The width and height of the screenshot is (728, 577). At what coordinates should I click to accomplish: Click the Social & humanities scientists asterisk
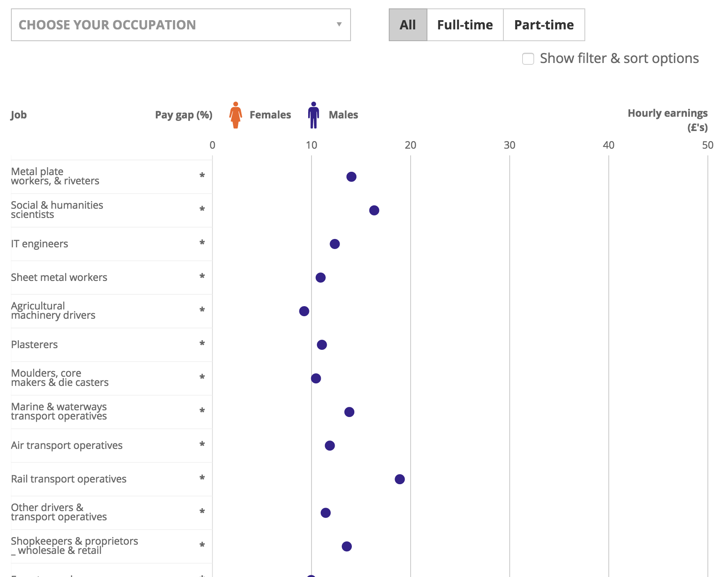202,210
